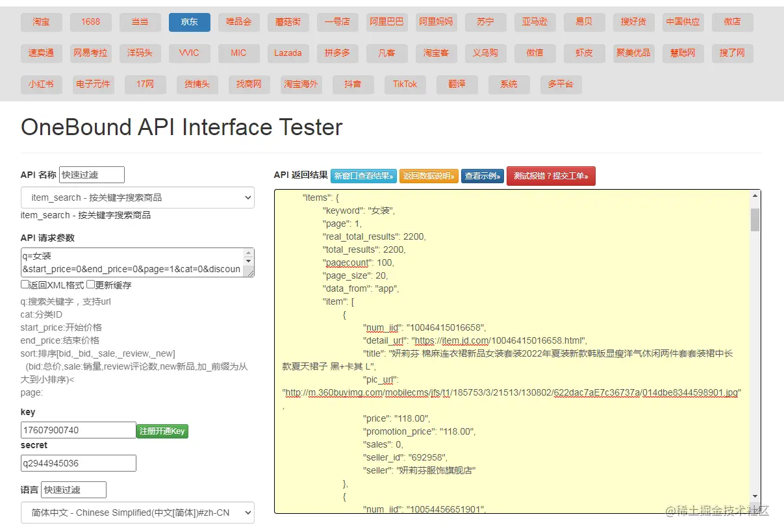Switch to the 唯品会 tab
The width and height of the screenshot is (784, 532).
point(239,22)
